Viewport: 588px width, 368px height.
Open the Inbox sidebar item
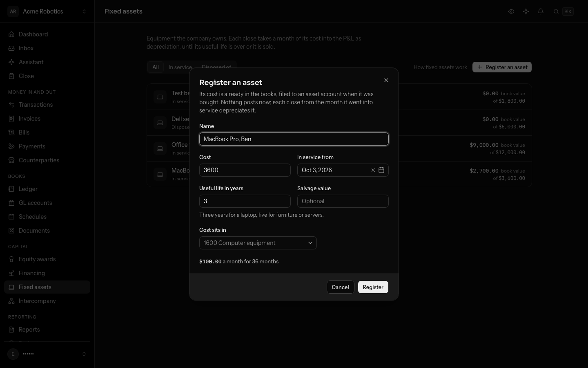click(x=47, y=48)
